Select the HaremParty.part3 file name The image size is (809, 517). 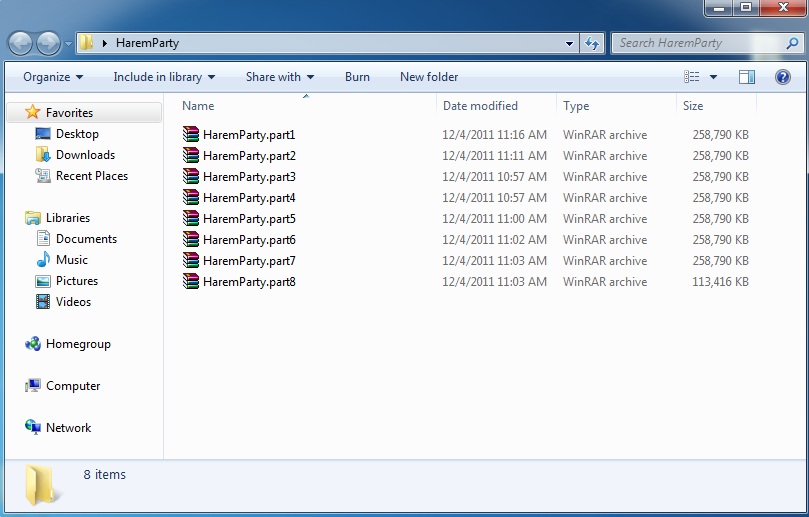point(249,177)
